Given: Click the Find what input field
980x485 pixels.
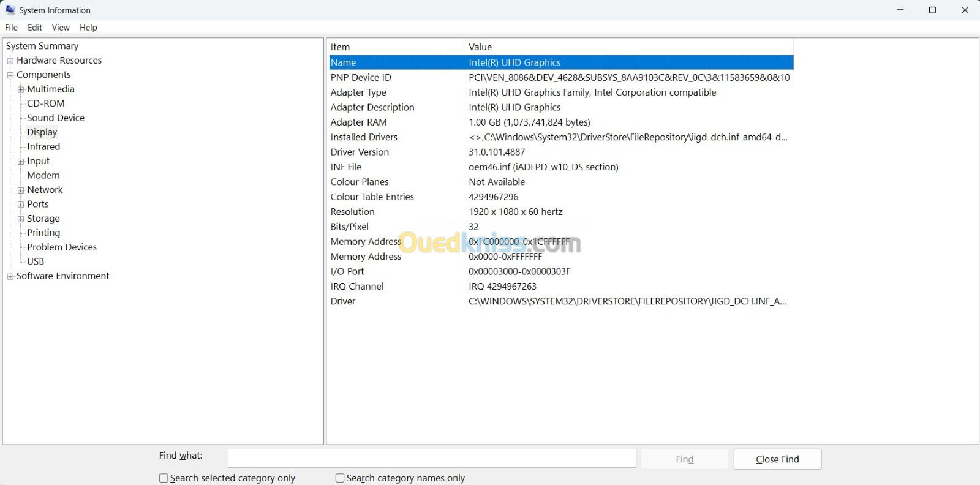Looking at the screenshot, I should click(x=432, y=458).
